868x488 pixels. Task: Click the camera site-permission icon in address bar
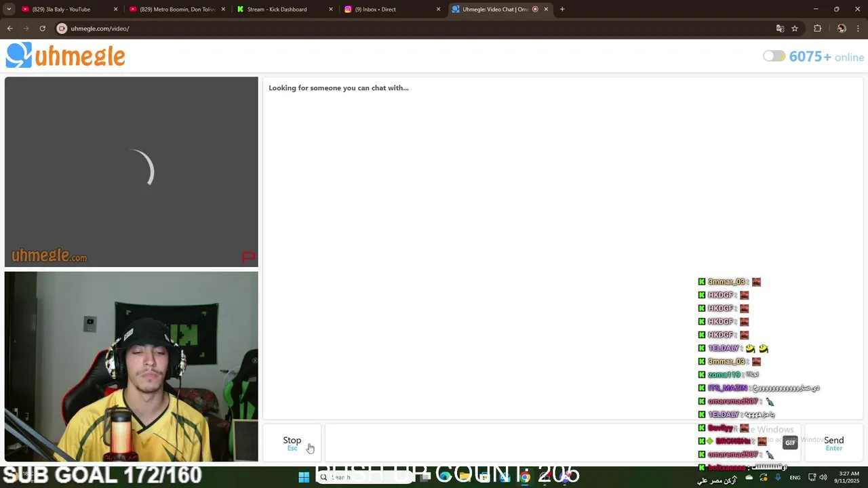(x=62, y=28)
